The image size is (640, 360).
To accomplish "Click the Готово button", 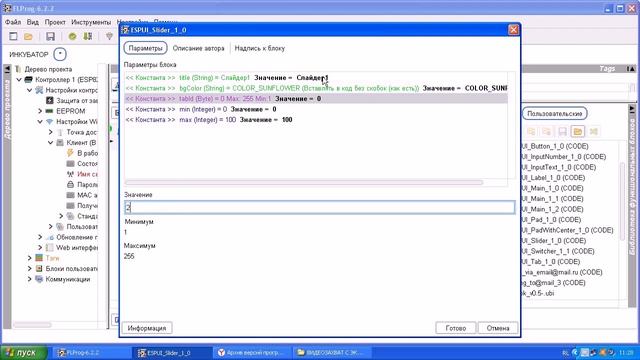I will click(456, 328).
